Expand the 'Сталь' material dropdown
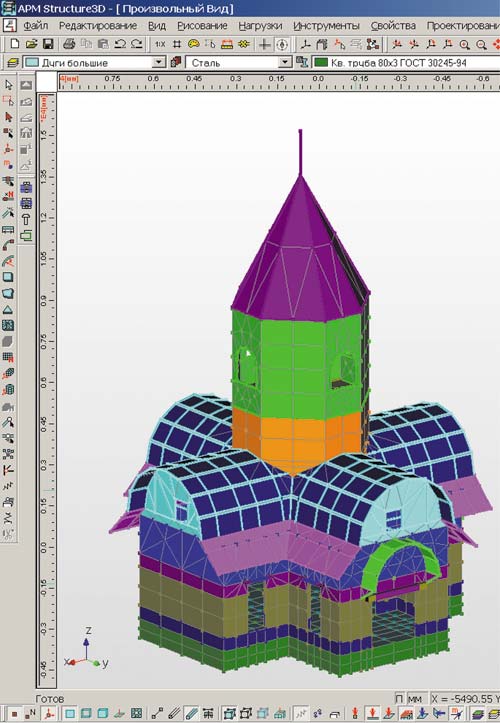500x723 pixels. coord(285,62)
